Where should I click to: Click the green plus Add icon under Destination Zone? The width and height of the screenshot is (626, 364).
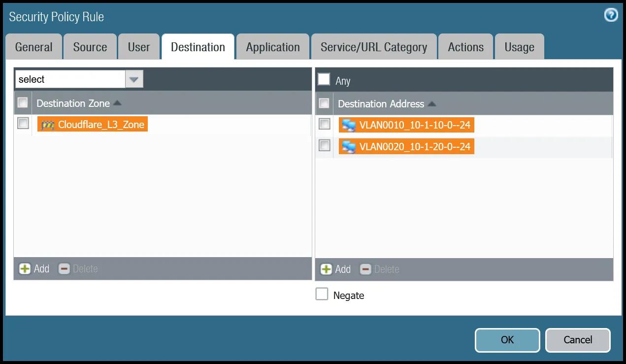click(x=25, y=269)
